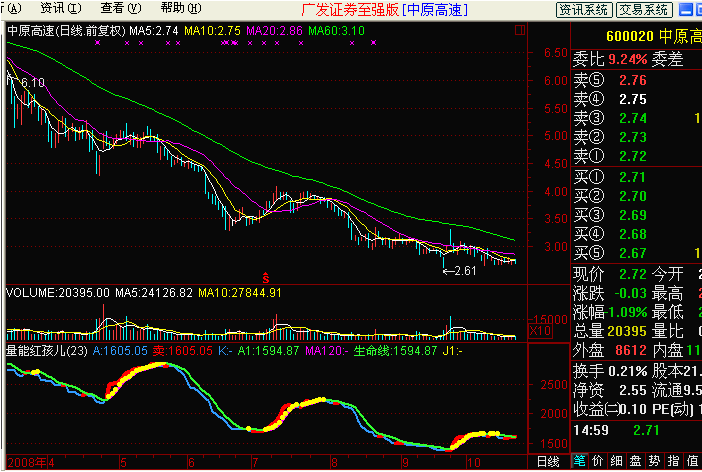Click the MA20:2.86 indicator label

(274, 31)
